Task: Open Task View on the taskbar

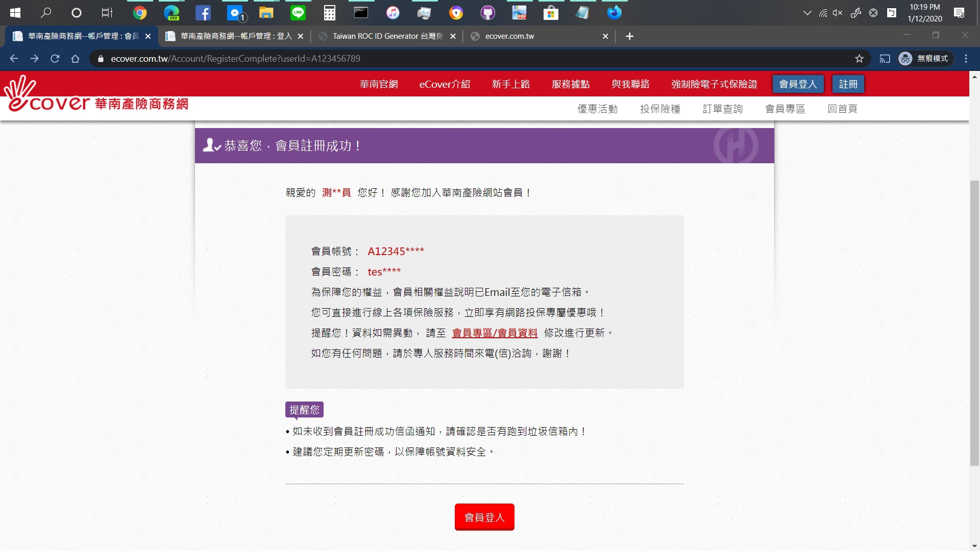Action: pyautogui.click(x=107, y=13)
